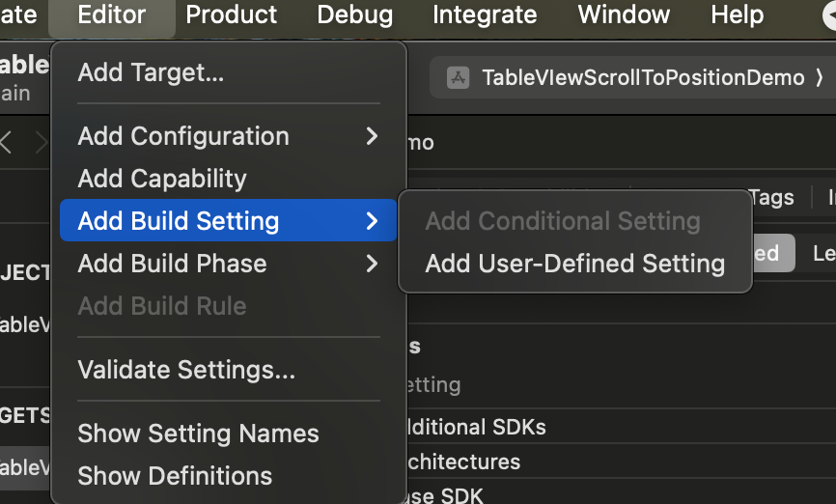Select the Architectures build setting row

(x=463, y=462)
